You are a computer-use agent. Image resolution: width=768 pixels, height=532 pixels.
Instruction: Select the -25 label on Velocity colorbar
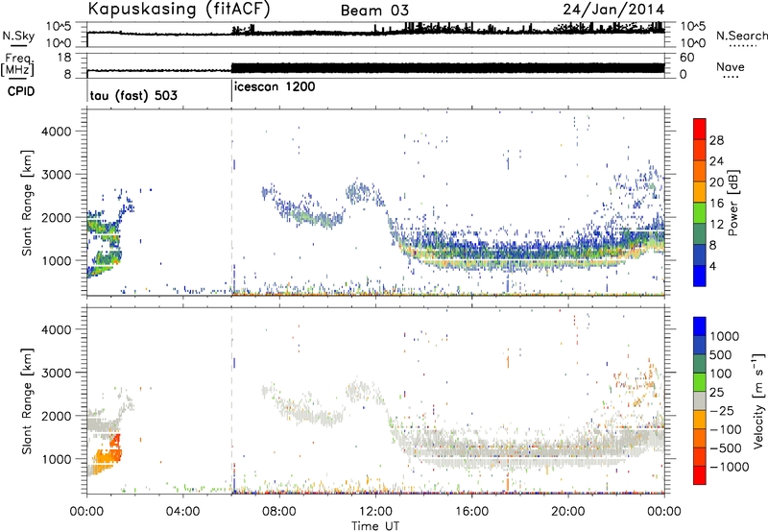[x=724, y=410]
